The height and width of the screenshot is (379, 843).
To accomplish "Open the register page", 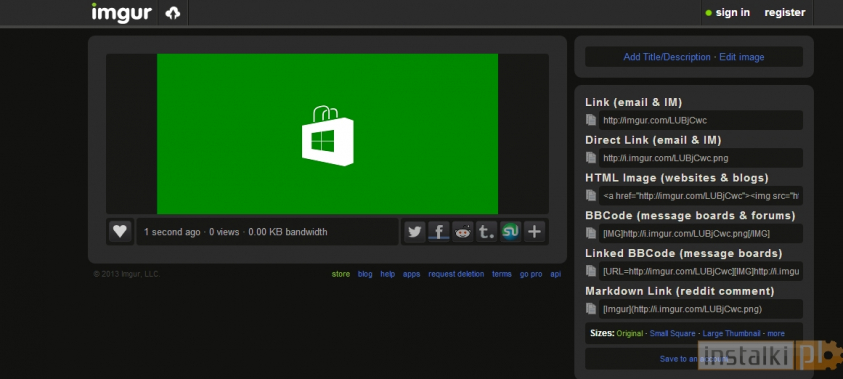I will tap(785, 12).
